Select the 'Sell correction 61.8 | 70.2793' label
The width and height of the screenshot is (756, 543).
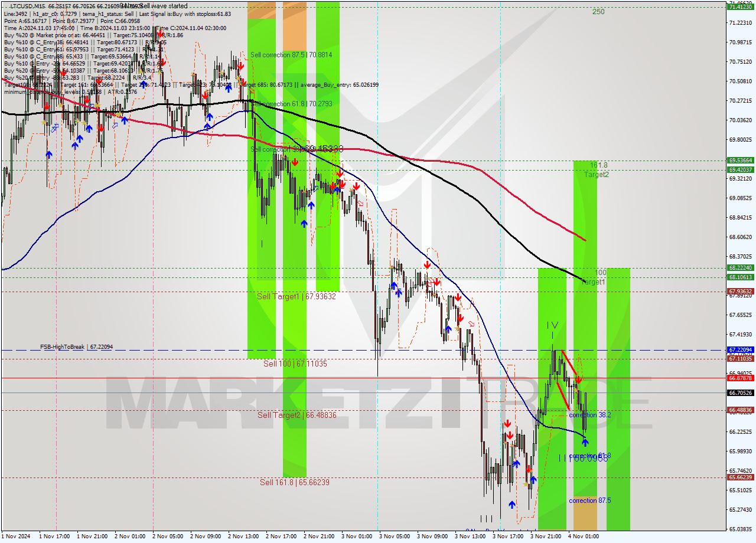(x=291, y=104)
